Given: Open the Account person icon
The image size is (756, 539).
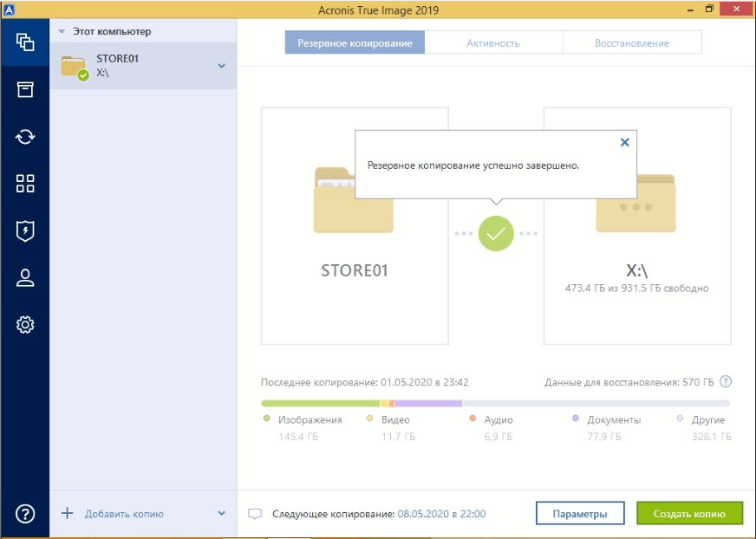Looking at the screenshot, I should click(x=25, y=277).
